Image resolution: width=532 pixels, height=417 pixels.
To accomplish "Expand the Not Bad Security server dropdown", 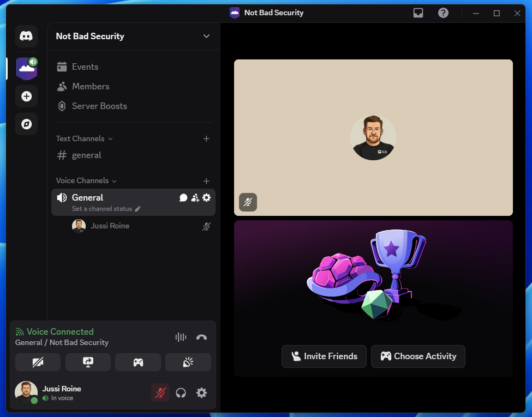I will coord(206,37).
